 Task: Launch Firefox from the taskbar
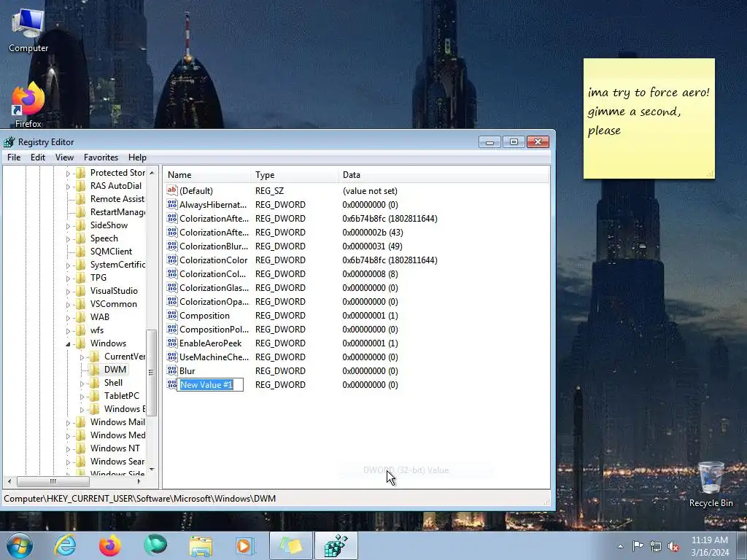[x=109, y=545]
